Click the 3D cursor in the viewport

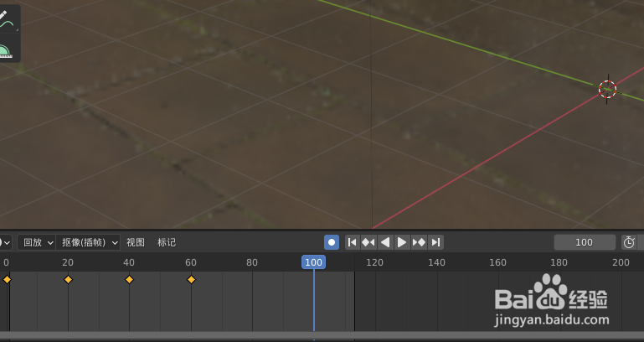[x=607, y=89]
